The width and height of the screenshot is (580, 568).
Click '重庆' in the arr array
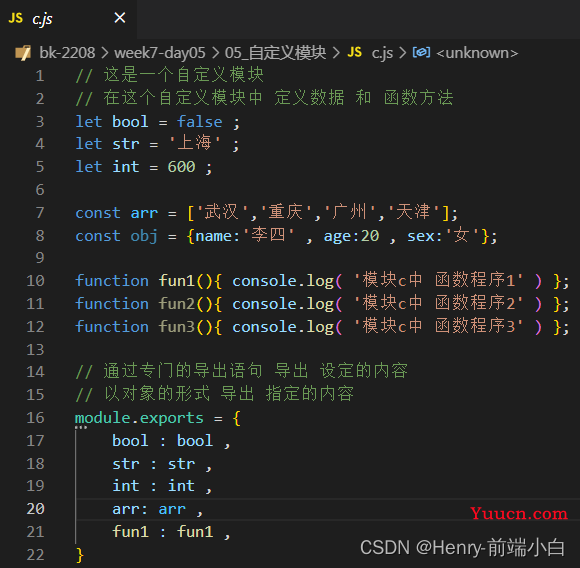[286, 212]
